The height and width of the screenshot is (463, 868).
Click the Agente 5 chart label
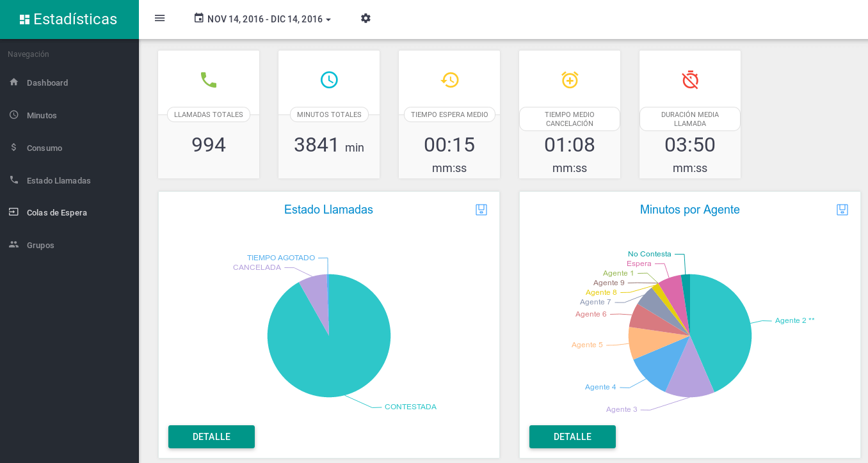(x=587, y=345)
